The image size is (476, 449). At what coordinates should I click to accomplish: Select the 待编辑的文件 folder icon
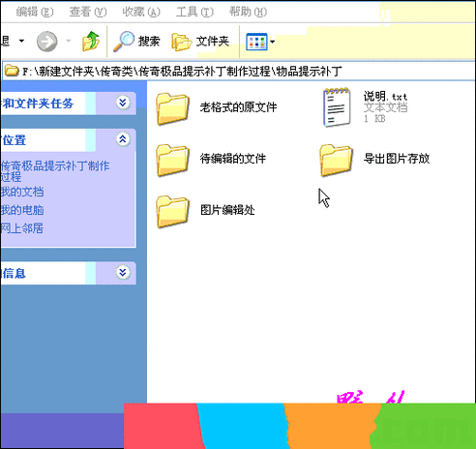pos(172,161)
